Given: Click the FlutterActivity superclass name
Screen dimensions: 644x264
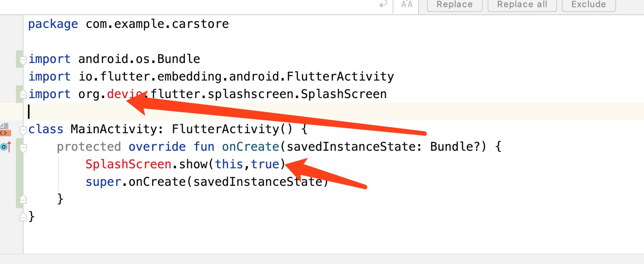Looking at the screenshot, I should pyautogui.click(x=225, y=129).
